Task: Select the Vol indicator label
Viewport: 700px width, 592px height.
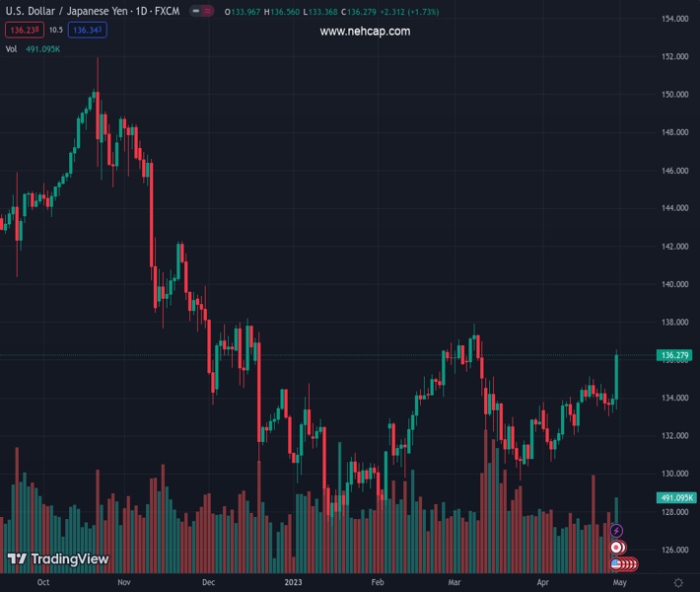Action: (x=11, y=49)
